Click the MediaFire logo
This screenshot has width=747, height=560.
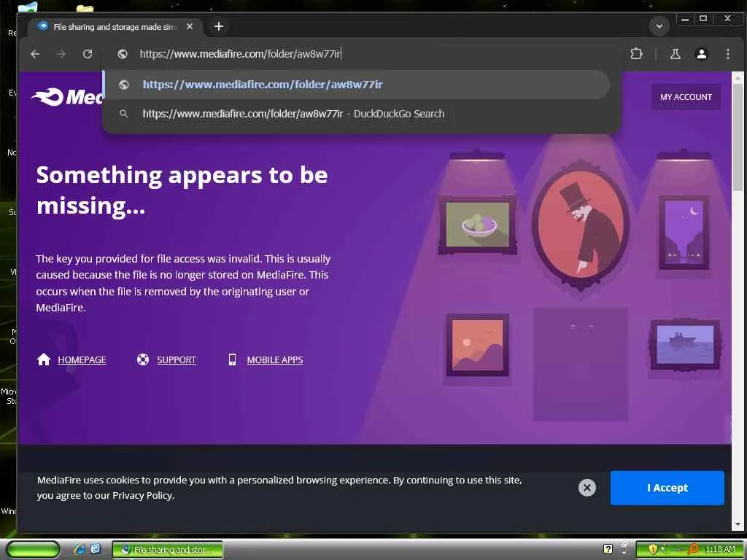67,97
